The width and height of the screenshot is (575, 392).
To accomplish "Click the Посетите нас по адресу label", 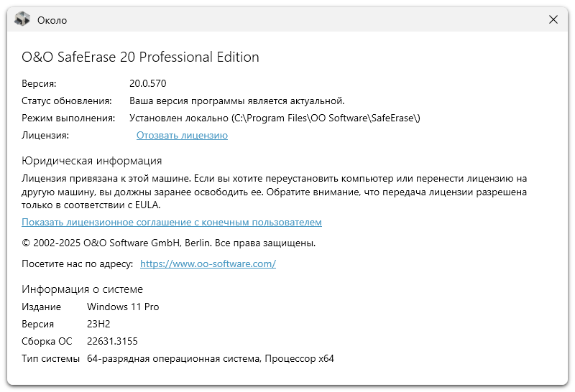I will tap(78, 263).
